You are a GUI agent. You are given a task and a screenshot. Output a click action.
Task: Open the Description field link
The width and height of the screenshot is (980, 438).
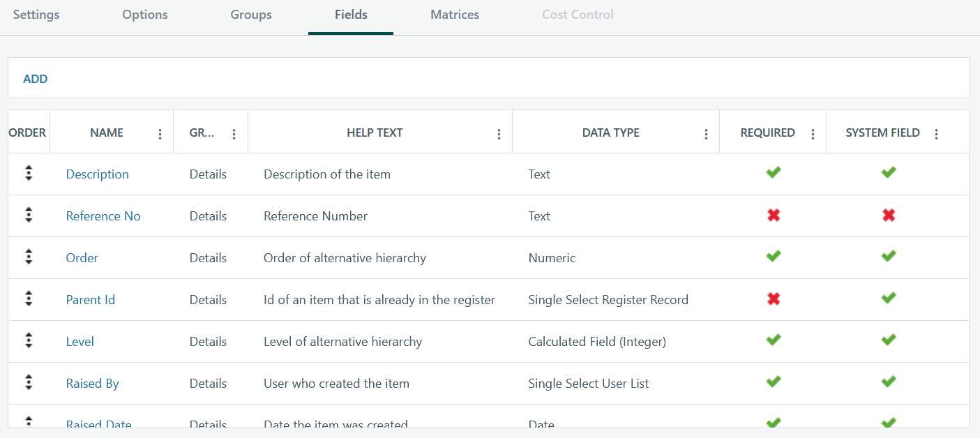(98, 174)
